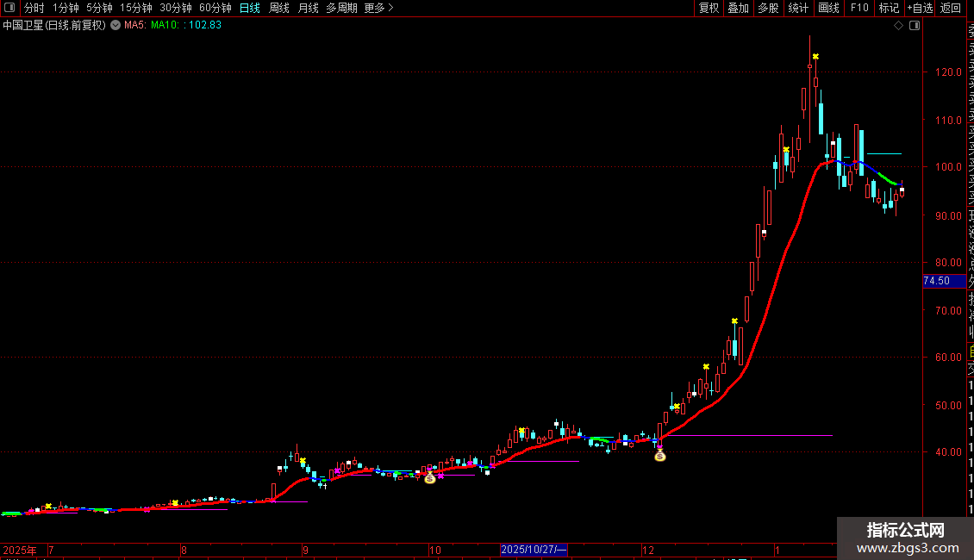Image resolution: width=974 pixels, height=560 pixels.
Task: Click the yellow star marker near 70.00 level
Action: (x=734, y=321)
